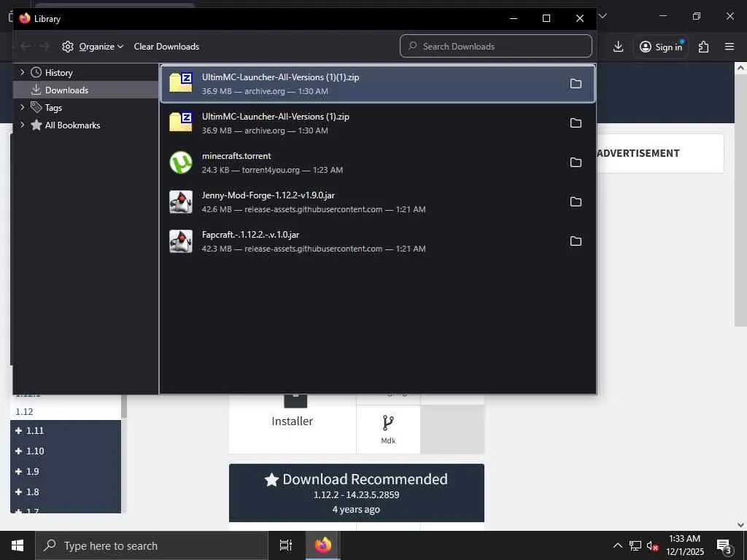The width and height of the screenshot is (747, 560).
Task: Expand the All Bookmarks tree node
Action: [x=22, y=125]
